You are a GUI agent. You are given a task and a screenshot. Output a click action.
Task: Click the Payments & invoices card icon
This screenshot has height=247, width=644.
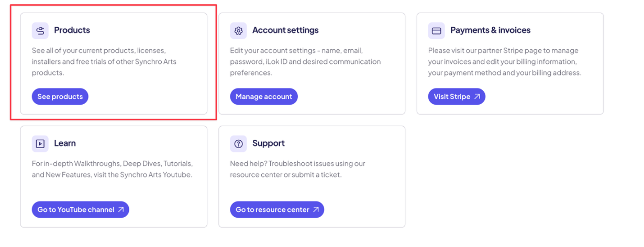[x=436, y=31]
